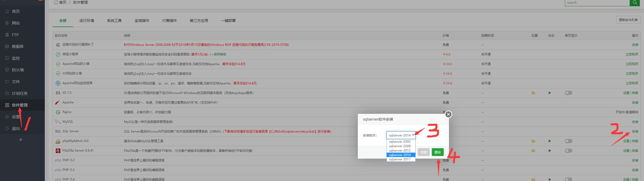Open 设置 in the sidebar

point(16,117)
